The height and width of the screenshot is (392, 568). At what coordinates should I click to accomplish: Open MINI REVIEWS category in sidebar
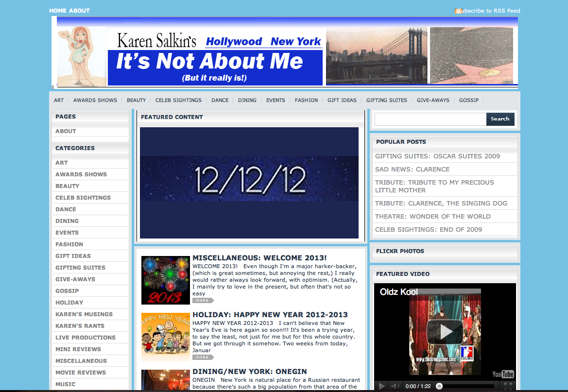[x=78, y=349]
